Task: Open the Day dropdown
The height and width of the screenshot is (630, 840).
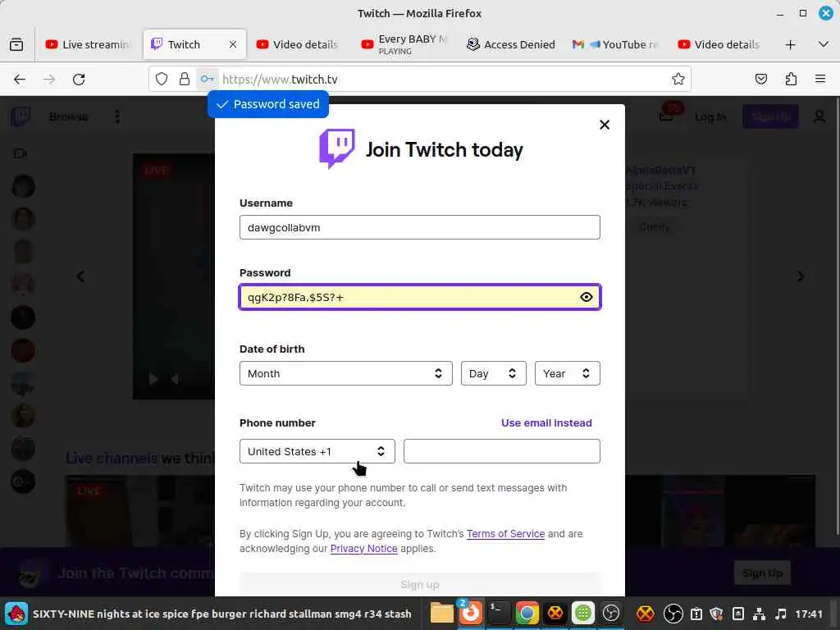Action: coord(493,373)
